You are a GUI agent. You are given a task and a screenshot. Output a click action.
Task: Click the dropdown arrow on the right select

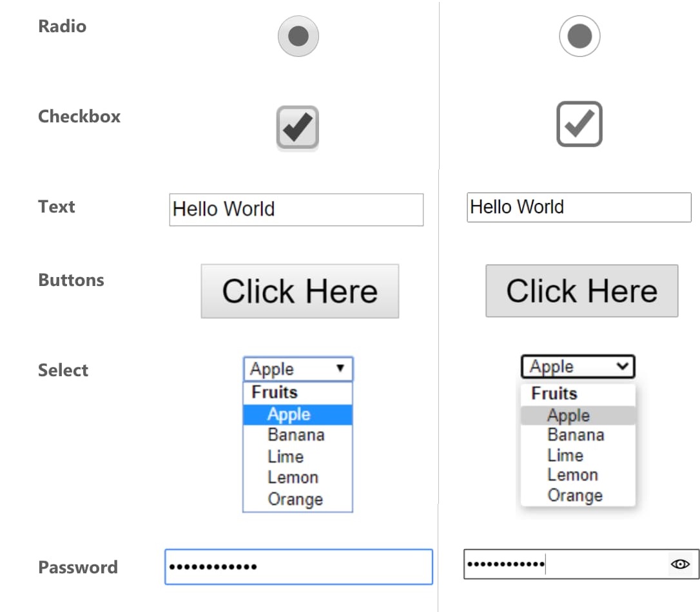click(623, 366)
